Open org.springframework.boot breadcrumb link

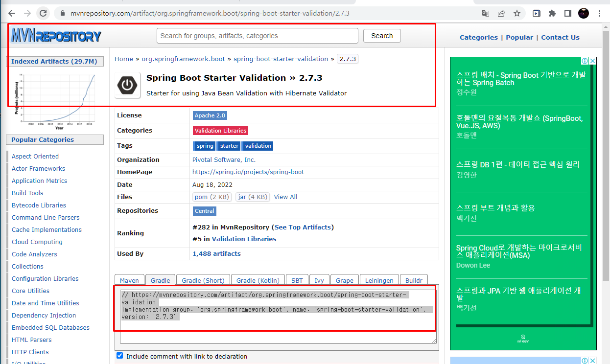(184, 59)
